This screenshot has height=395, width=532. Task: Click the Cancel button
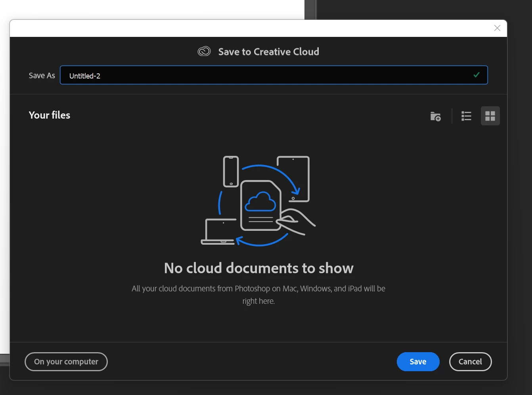(470, 362)
